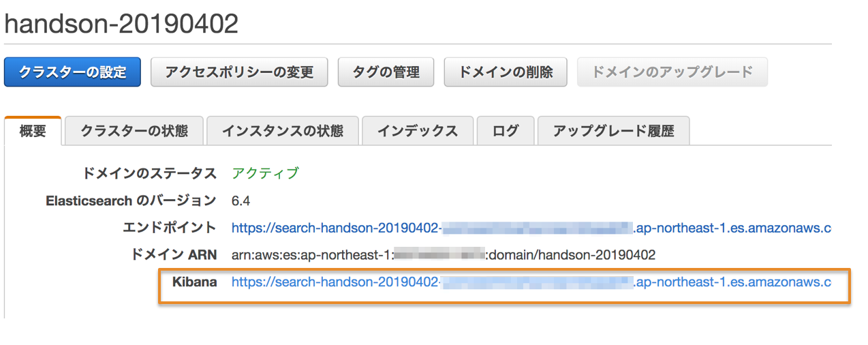
Task: Click the version value 6.4
Action: click(x=241, y=200)
